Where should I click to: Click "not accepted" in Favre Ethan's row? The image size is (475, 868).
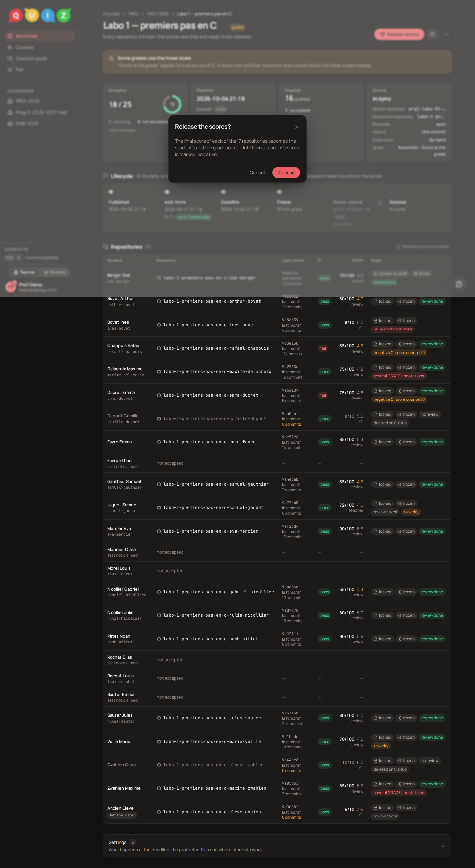pos(170,463)
